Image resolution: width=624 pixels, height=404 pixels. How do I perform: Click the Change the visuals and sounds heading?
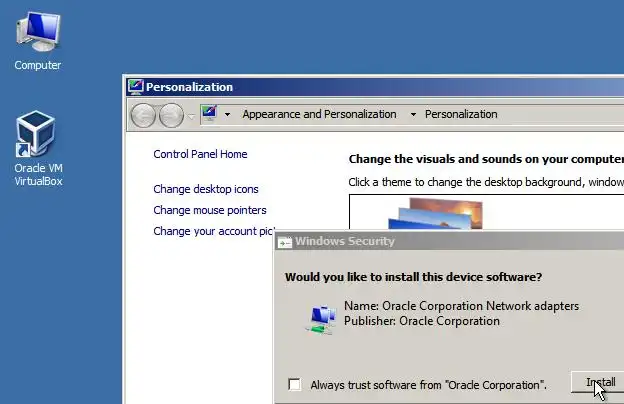tap(486, 159)
